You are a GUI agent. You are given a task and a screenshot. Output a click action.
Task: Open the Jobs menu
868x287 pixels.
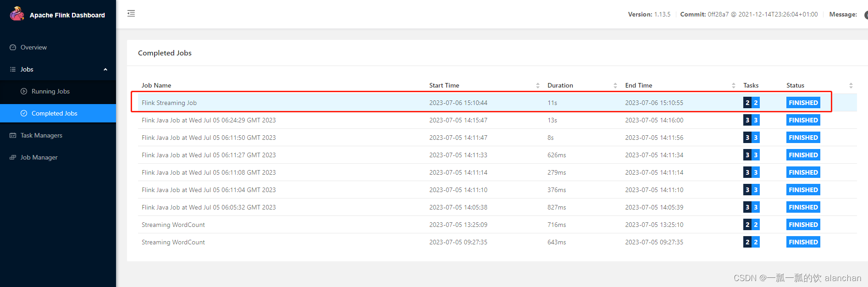coord(58,69)
